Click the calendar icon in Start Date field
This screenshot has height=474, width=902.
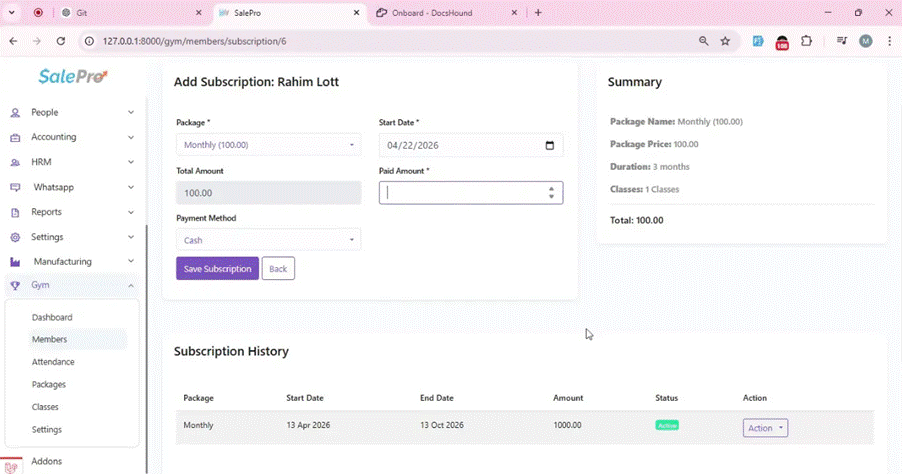[549, 146]
